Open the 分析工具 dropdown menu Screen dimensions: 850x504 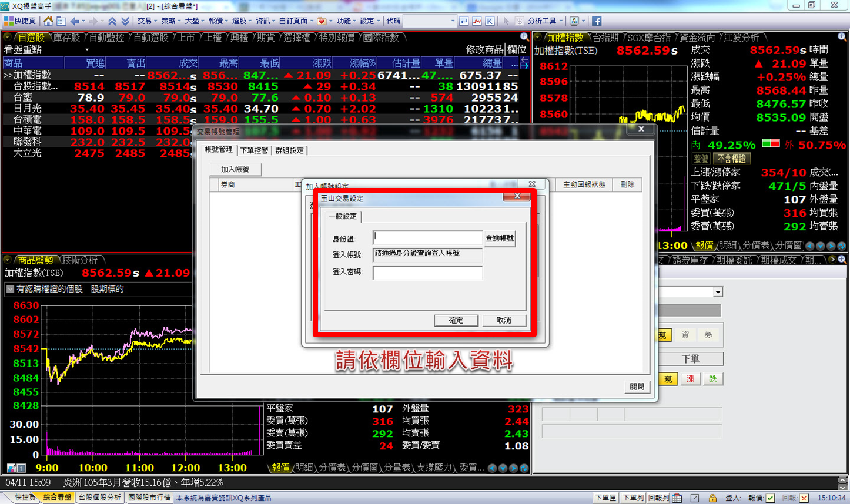click(545, 21)
